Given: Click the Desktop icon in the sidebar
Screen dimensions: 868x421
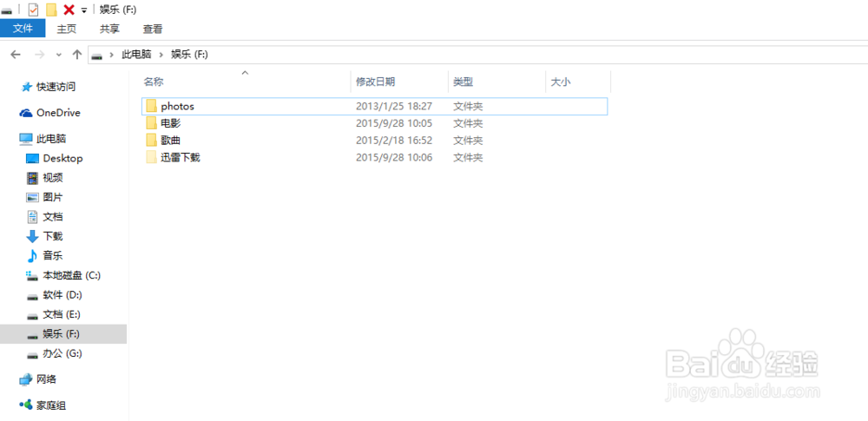Looking at the screenshot, I should click(33, 159).
